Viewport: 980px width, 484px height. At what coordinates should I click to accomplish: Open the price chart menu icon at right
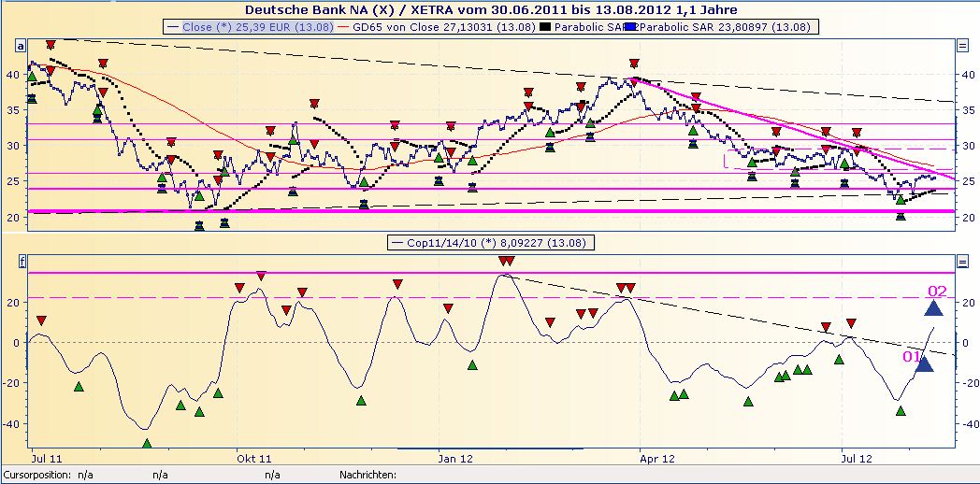pos(961,46)
